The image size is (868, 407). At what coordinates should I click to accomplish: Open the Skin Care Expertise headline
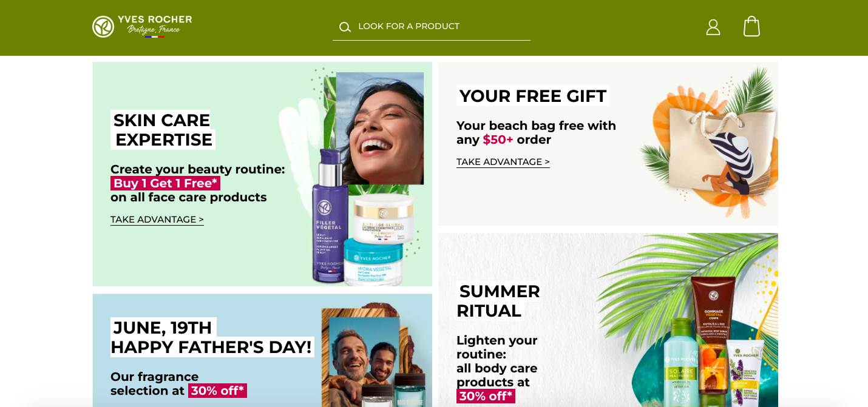pos(163,130)
